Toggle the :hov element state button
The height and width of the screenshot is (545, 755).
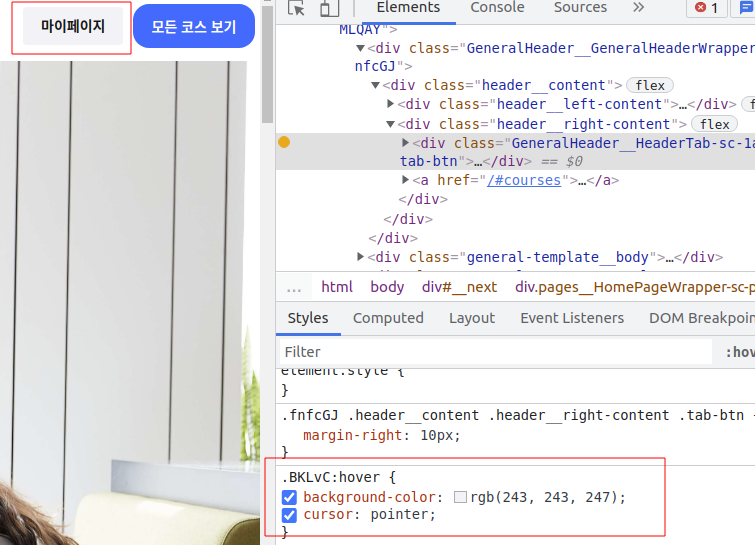(740, 352)
